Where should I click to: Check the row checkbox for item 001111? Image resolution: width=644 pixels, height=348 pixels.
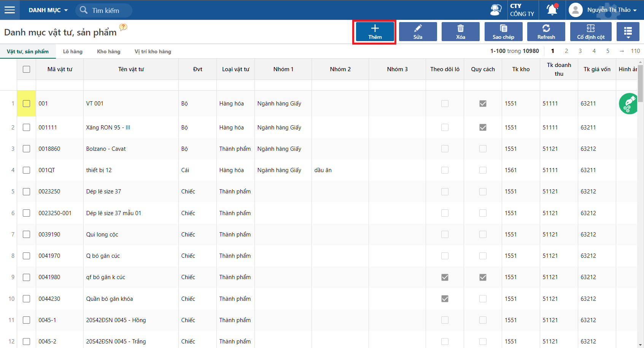[x=26, y=128]
